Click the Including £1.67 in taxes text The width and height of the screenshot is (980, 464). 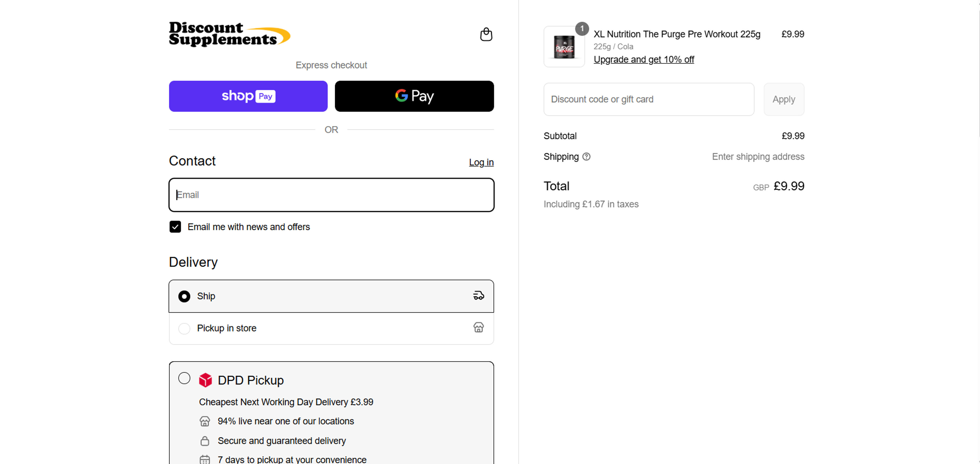591,204
